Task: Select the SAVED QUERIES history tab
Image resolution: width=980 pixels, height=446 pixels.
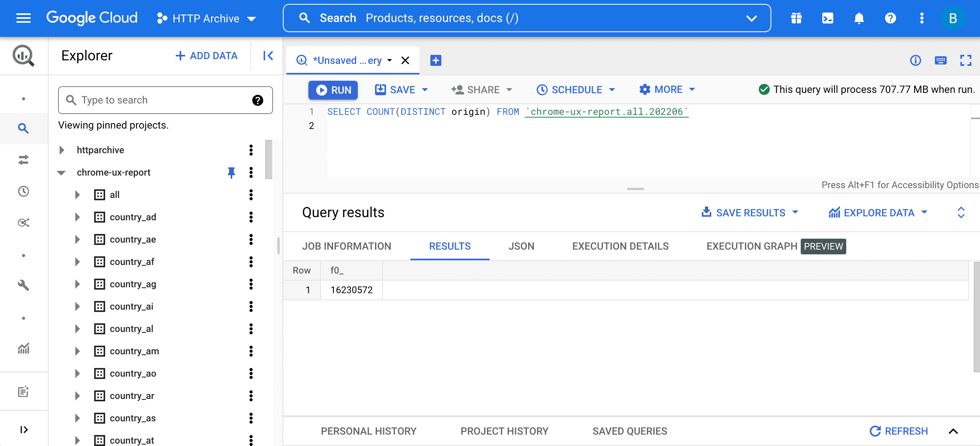Action: point(629,431)
